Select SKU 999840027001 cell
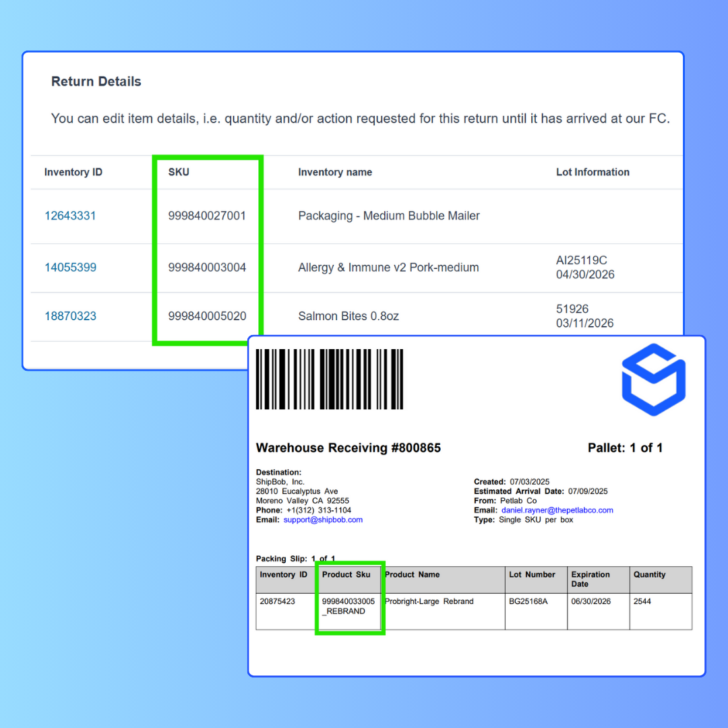This screenshot has height=728, width=728. tap(207, 216)
